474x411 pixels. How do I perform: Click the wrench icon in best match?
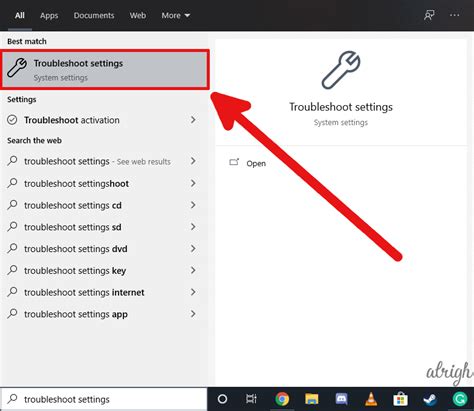(x=17, y=68)
